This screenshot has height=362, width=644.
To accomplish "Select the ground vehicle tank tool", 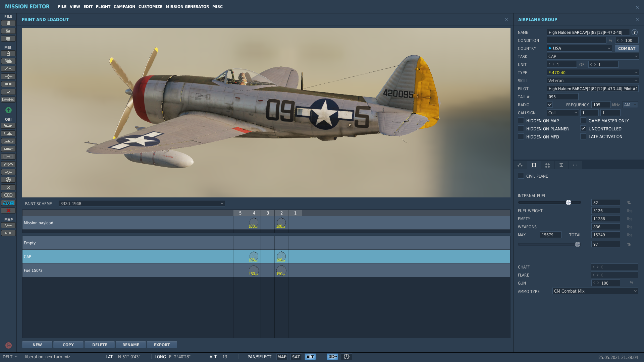I will point(8,149).
